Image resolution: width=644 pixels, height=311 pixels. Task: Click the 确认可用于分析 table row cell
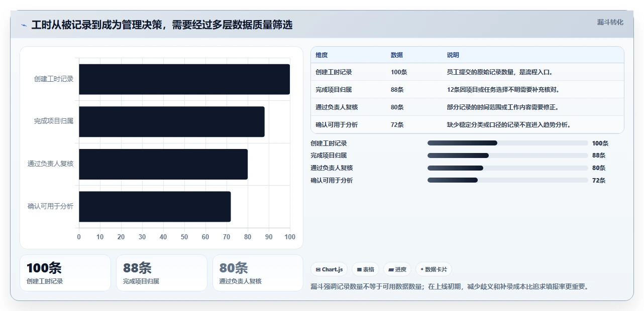point(337,125)
